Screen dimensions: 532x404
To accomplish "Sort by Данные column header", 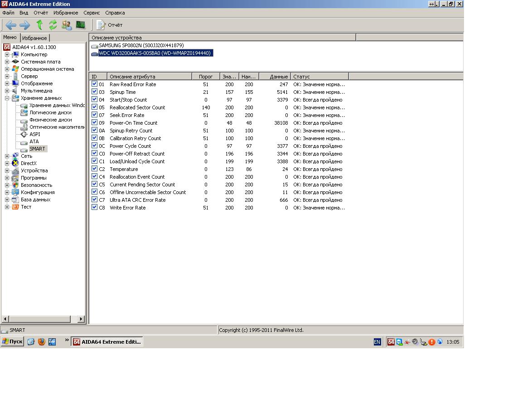I will point(275,76).
